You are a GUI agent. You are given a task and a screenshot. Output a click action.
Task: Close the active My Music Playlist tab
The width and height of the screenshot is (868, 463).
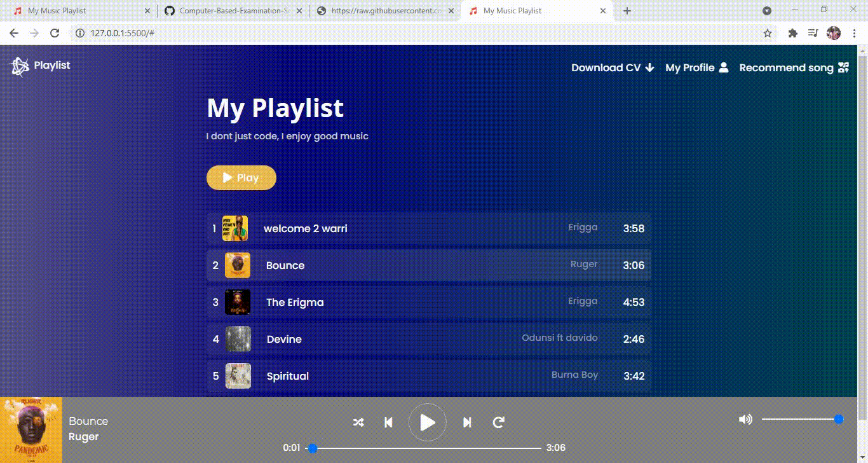click(x=602, y=11)
